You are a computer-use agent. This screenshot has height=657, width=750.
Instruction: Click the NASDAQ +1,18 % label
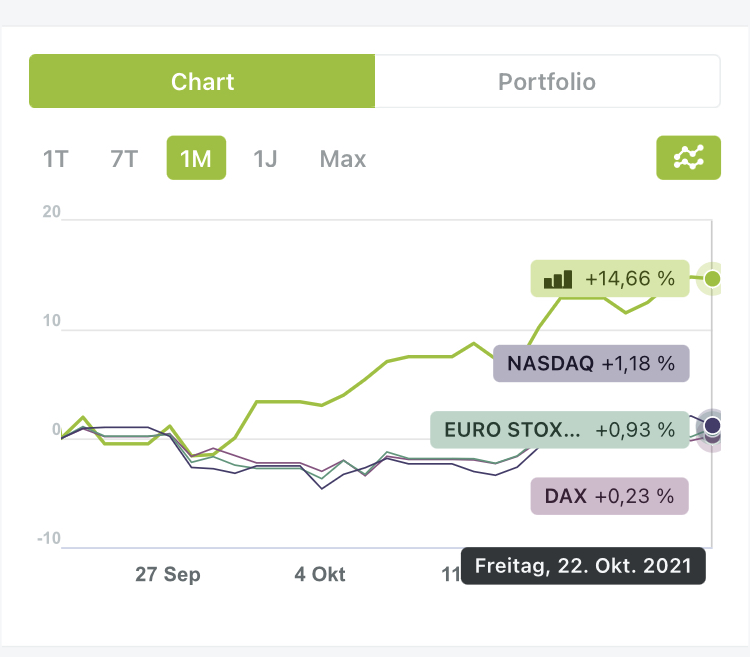(x=591, y=363)
